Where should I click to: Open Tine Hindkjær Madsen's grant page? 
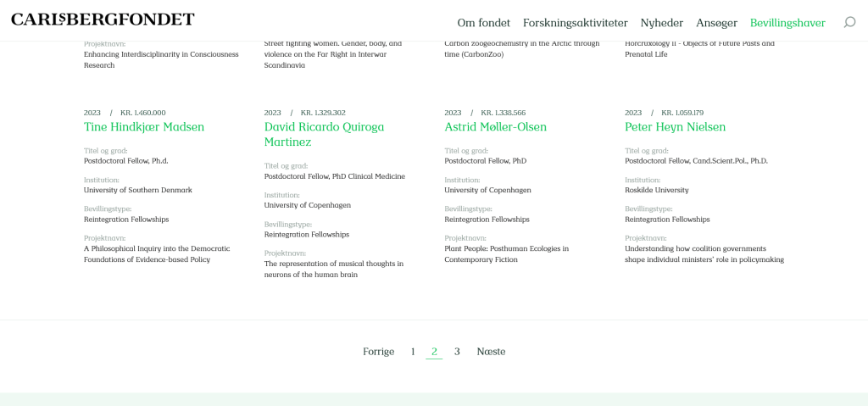pos(144,127)
